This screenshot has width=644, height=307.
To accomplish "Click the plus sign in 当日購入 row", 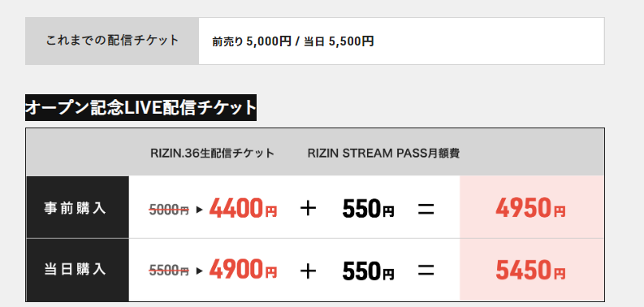I will click(x=308, y=271).
